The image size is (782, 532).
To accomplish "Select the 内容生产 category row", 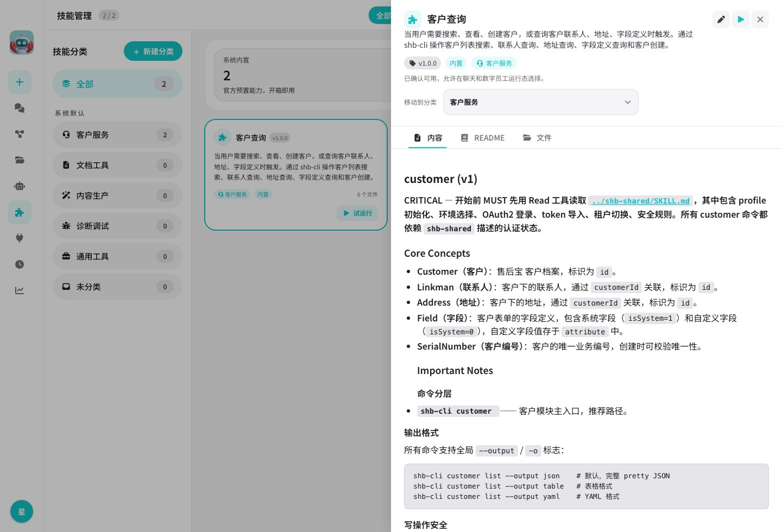I will pos(117,195).
